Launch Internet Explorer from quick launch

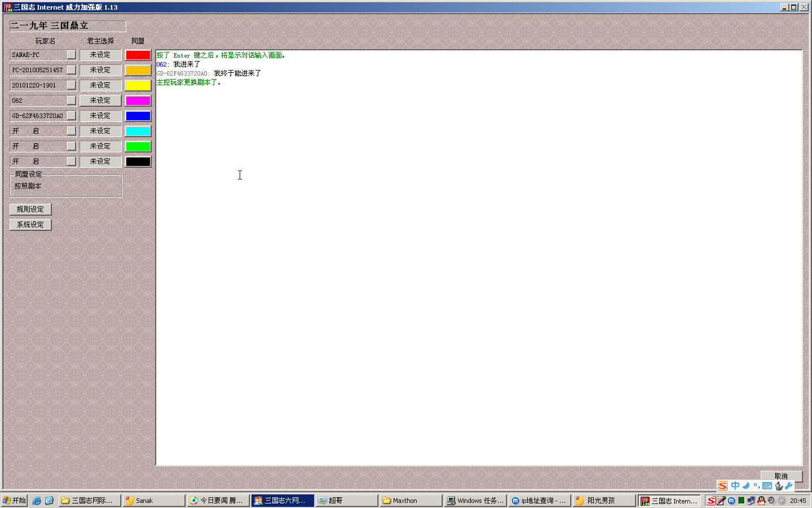[37, 501]
